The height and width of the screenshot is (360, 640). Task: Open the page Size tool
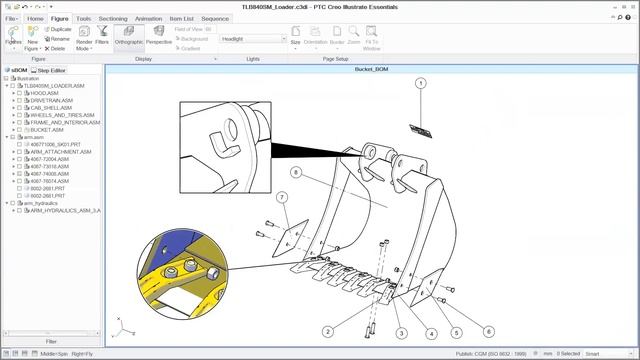pyautogui.click(x=296, y=38)
